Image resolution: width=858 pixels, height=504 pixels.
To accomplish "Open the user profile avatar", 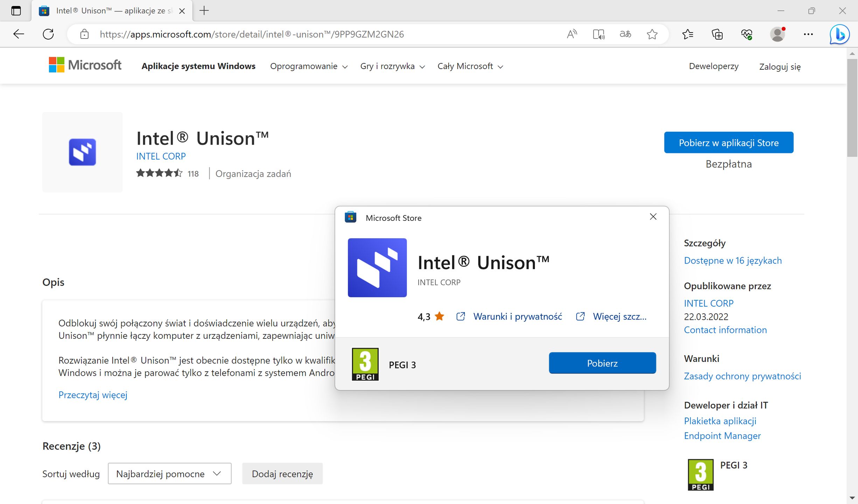I will point(777,34).
